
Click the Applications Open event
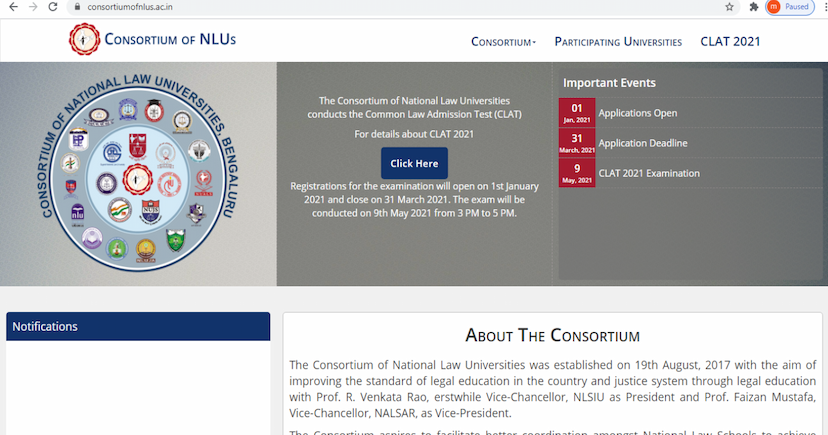coord(637,113)
